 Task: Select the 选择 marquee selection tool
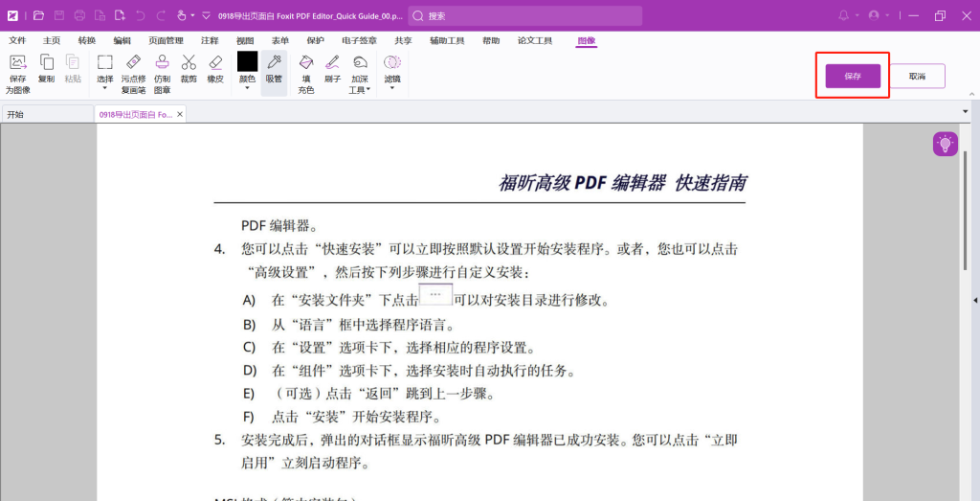point(105,67)
